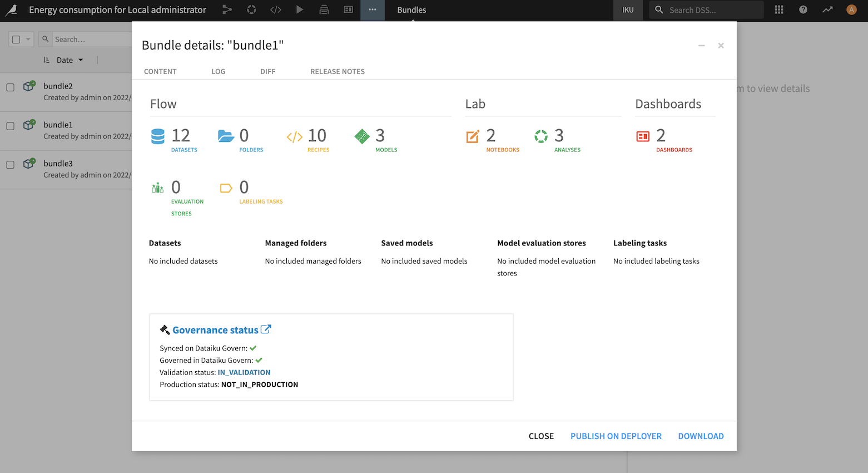Click the green models diamond icon
The image size is (868, 473).
(362, 136)
